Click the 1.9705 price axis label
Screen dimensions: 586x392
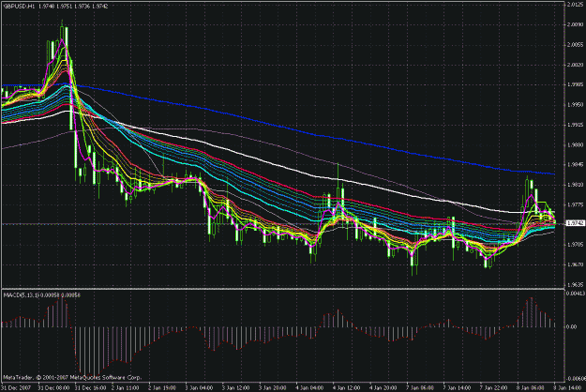(576, 245)
